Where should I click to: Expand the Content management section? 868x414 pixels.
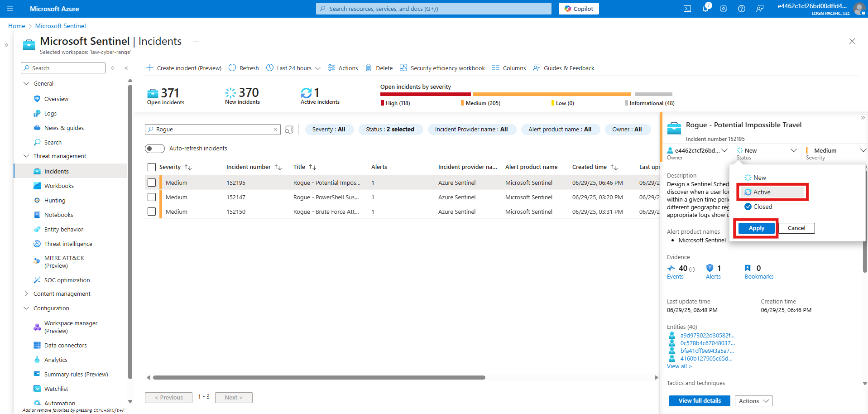click(26, 294)
